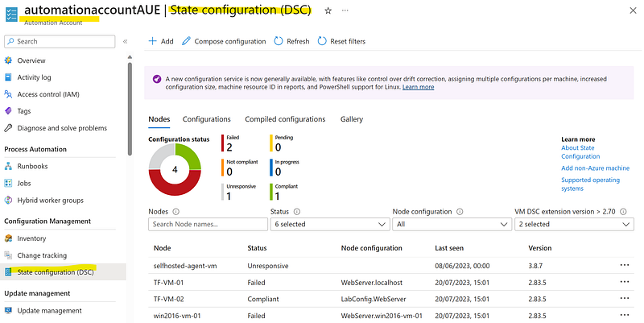This screenshot has height=323, width=644.
Task: Click the Last seen column header
Action: click(x=449, y=248)
